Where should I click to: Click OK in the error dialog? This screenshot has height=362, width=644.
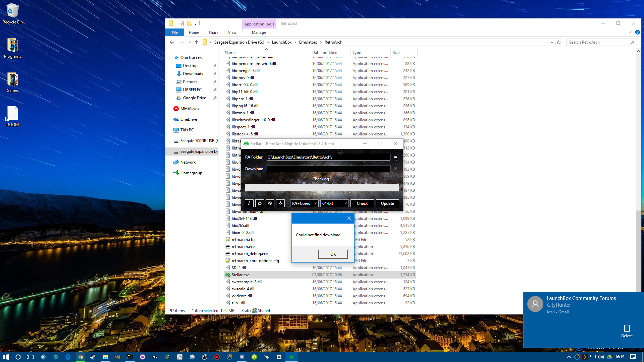333,254
